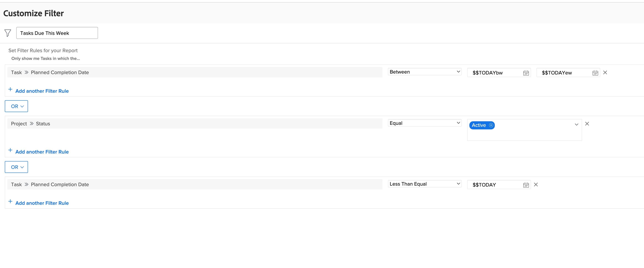Open the Between operator dropdown
Image resolution: width=644 pixels, height=268 pixels.
click(x=424, y=72)
